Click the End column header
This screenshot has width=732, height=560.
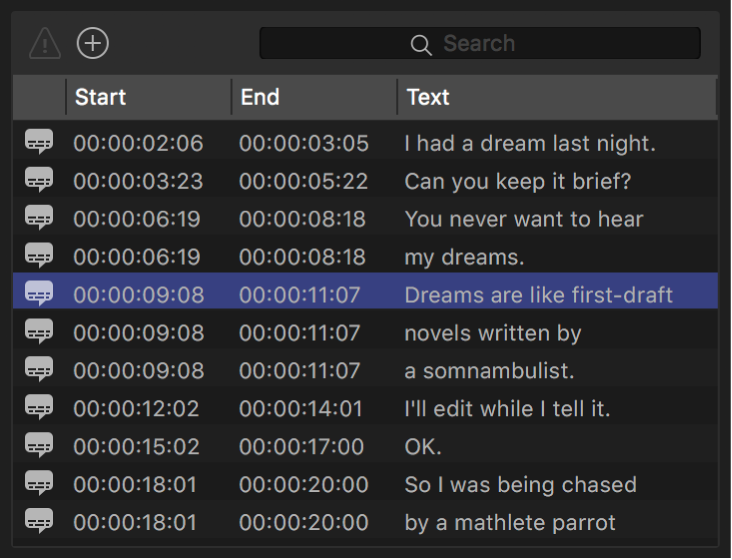260,97
